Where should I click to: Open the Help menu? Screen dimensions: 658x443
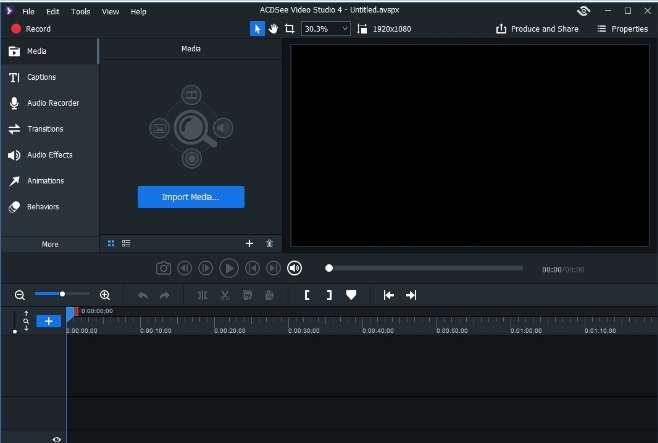pyautogui.click(x=138, y=11)
